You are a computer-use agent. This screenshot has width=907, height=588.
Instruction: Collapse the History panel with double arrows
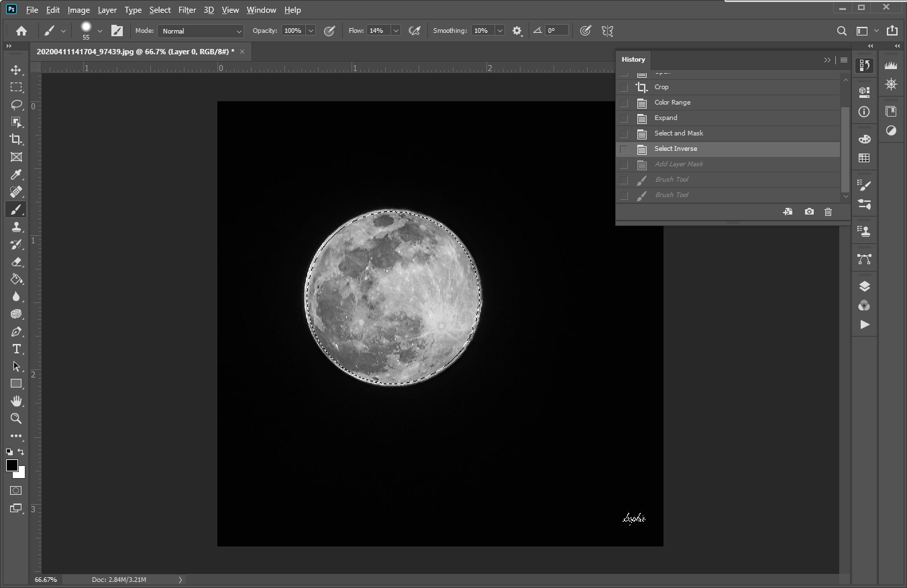click(x=827, y=60)
